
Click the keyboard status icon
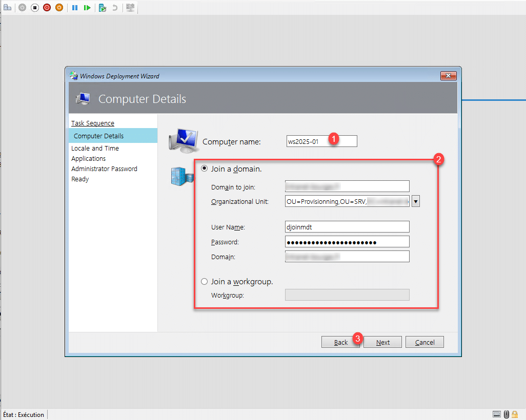496,414
